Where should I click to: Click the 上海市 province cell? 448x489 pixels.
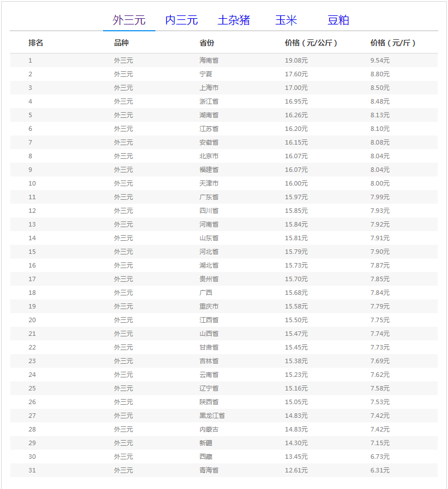pos(209,88)
